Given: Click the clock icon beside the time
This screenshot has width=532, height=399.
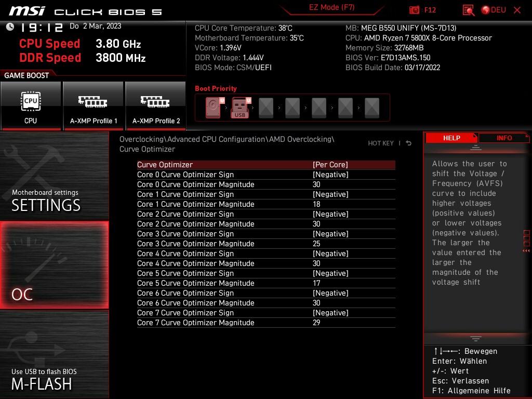Looking at the screenshot, I should (x=10, y=27).
